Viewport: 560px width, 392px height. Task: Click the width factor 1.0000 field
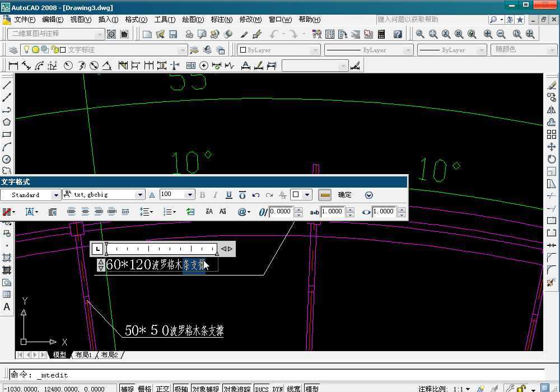(x=384, y=211)
